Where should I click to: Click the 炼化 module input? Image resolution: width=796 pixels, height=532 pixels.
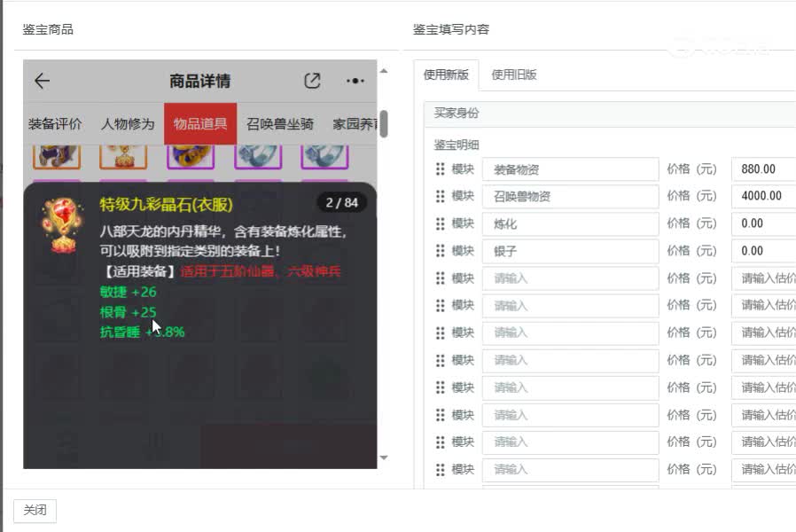coord(571,223)
